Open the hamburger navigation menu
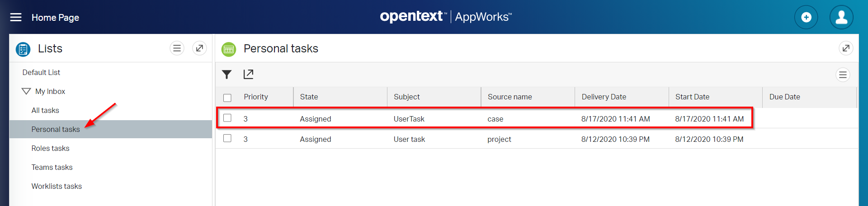 tap(16, 17)
